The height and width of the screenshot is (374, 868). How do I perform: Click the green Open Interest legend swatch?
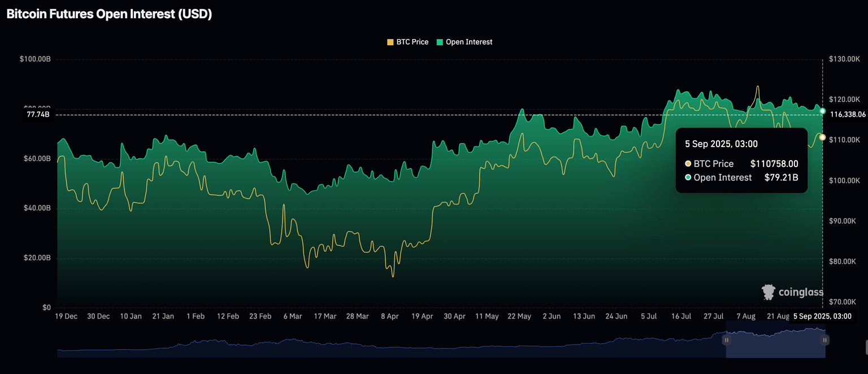click(x=439, y=42)
